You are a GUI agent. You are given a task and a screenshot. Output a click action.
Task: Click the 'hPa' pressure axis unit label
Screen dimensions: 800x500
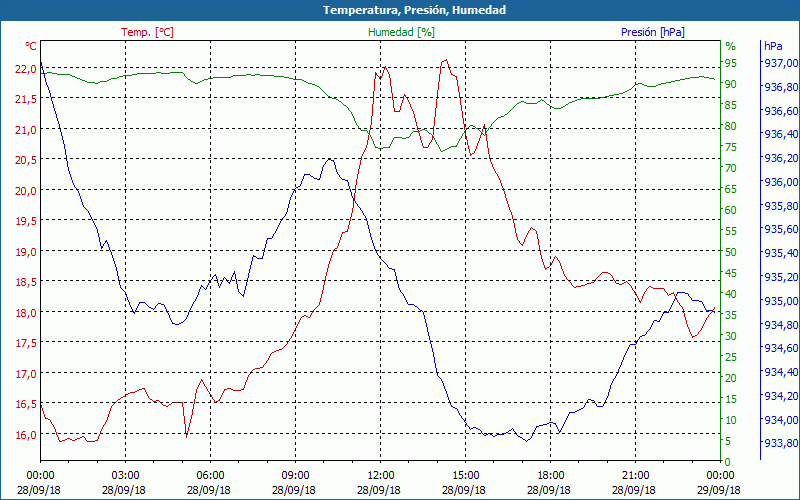tap(773, 46)
